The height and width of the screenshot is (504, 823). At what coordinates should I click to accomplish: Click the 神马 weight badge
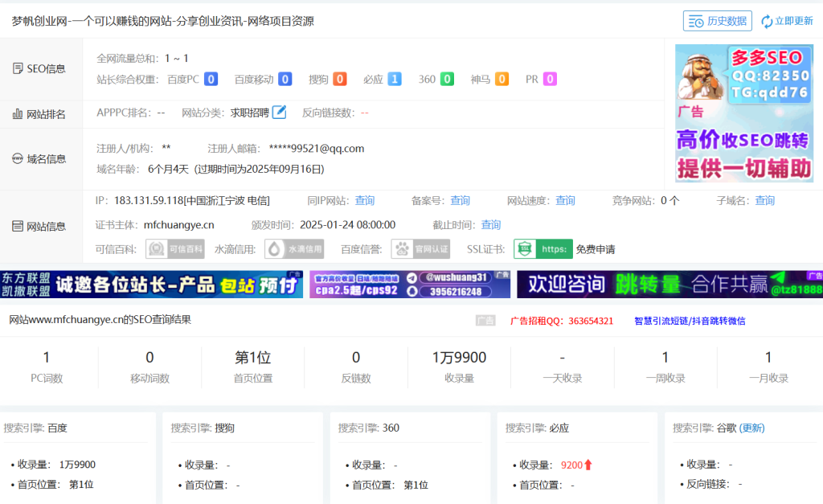click(x=502, y=80)
